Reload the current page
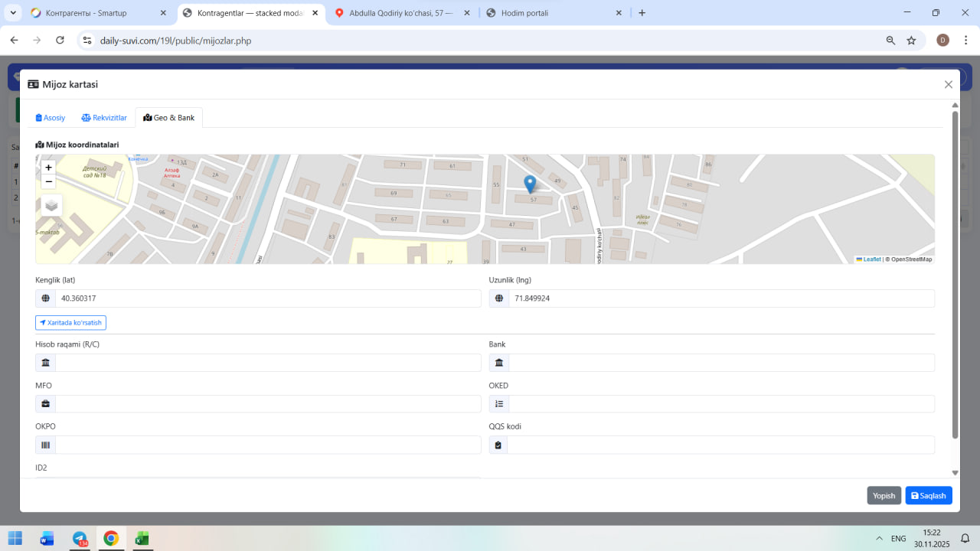This screenshot has width=980, height=551. coord(60,41)
